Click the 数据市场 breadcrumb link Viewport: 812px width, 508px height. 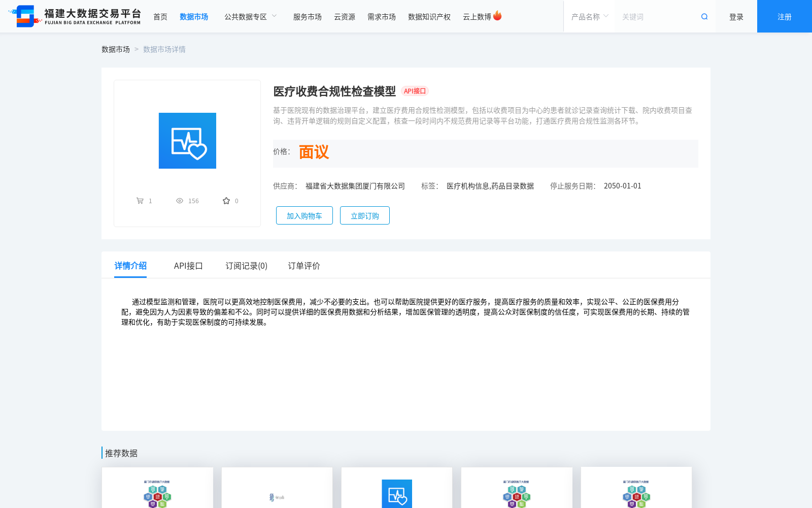click(116, 49)
